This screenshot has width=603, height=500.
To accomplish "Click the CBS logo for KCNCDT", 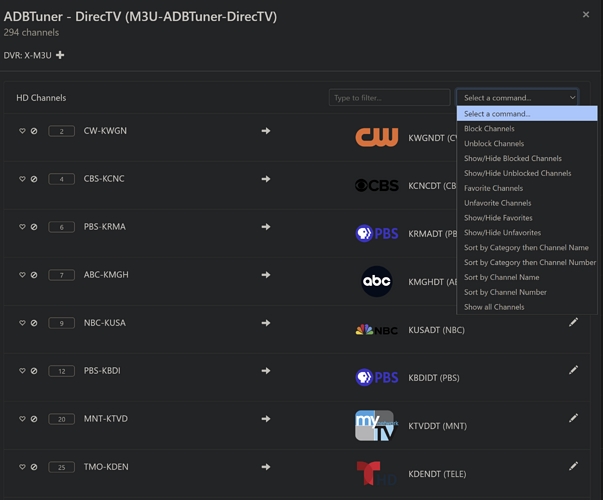I will [377, 185].
